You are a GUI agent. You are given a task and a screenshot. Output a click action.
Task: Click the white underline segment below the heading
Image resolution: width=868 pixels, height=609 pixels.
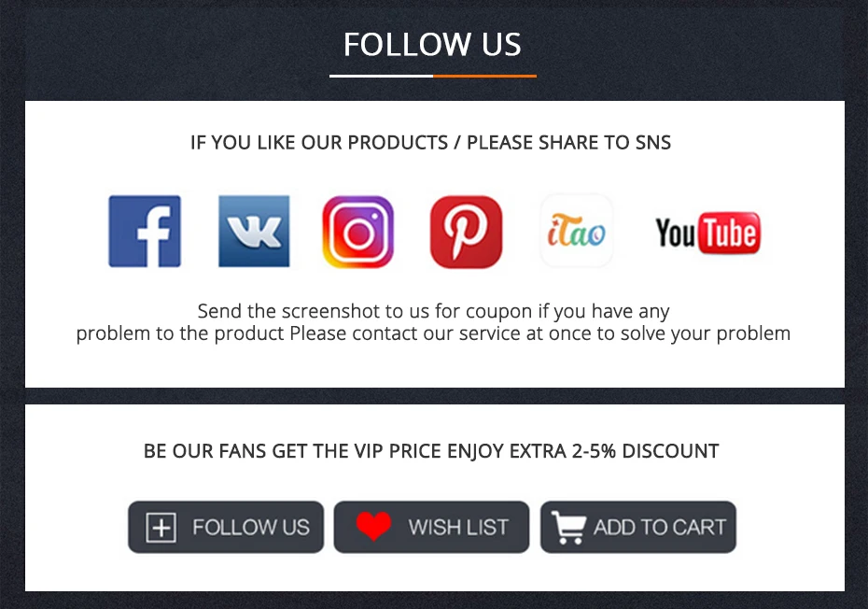(382, 76)
